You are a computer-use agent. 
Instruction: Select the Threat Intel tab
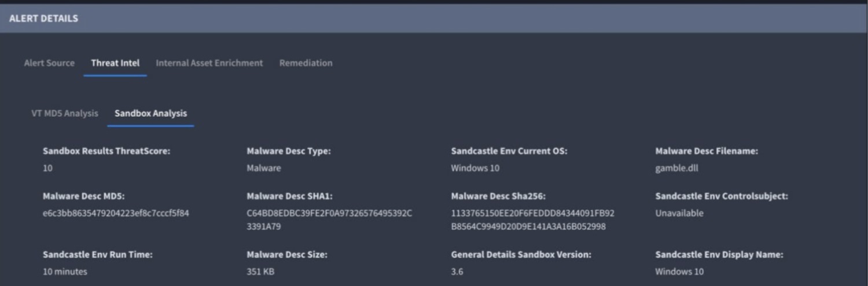pyautogui.click(x=115, y=63)
